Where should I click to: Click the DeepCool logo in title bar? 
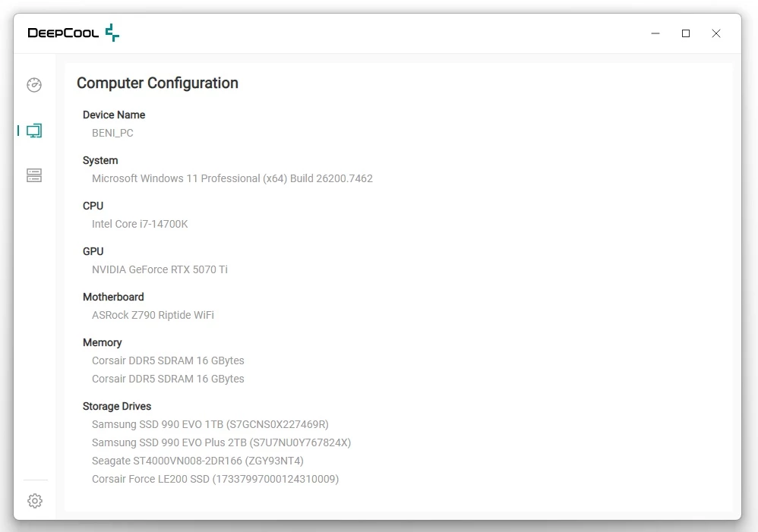(x=74, y=33)
